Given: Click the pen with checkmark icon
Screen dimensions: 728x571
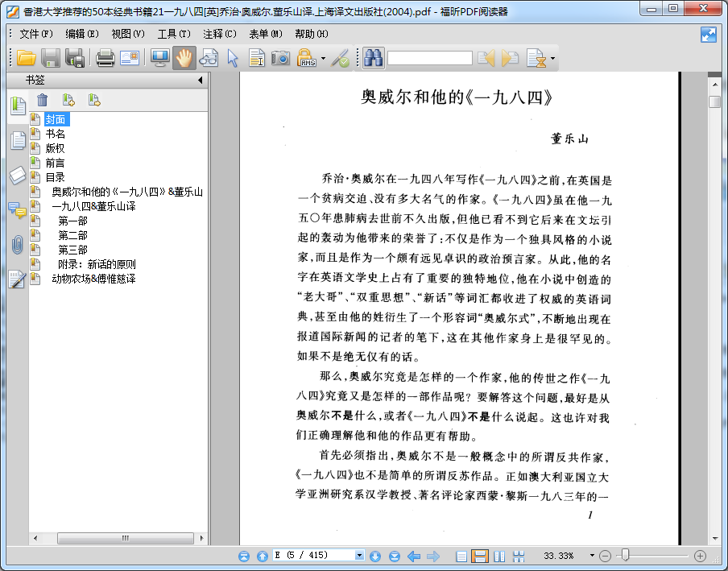Looking at the screenshot, I should point(341,58).
